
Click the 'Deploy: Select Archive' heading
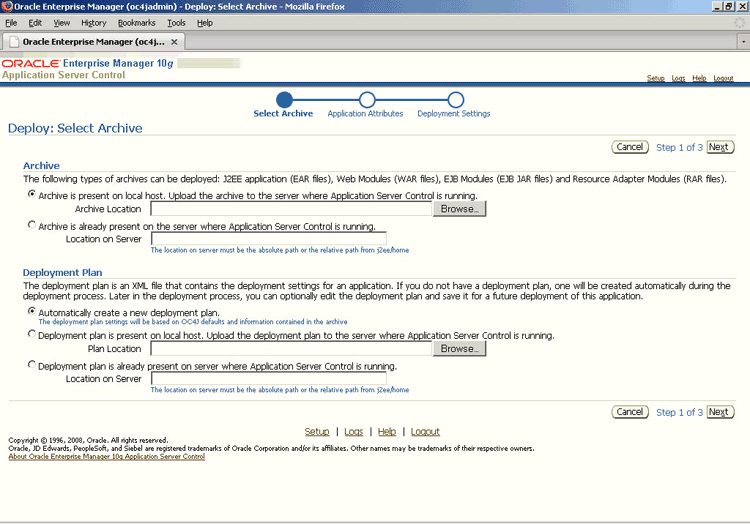(x=75, y=128)
